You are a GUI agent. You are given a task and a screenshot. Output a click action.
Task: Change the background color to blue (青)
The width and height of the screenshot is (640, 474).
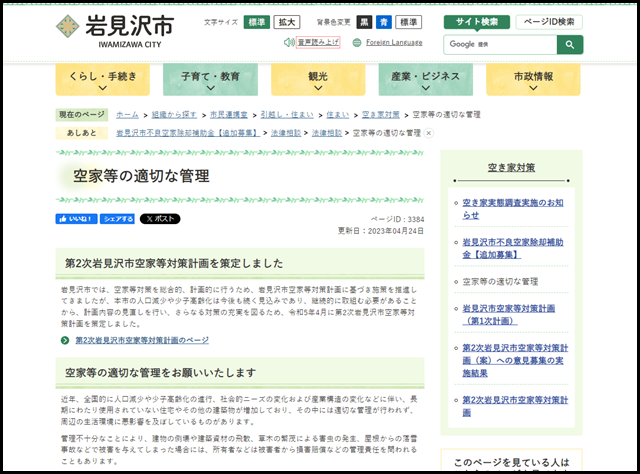[384, 22]
